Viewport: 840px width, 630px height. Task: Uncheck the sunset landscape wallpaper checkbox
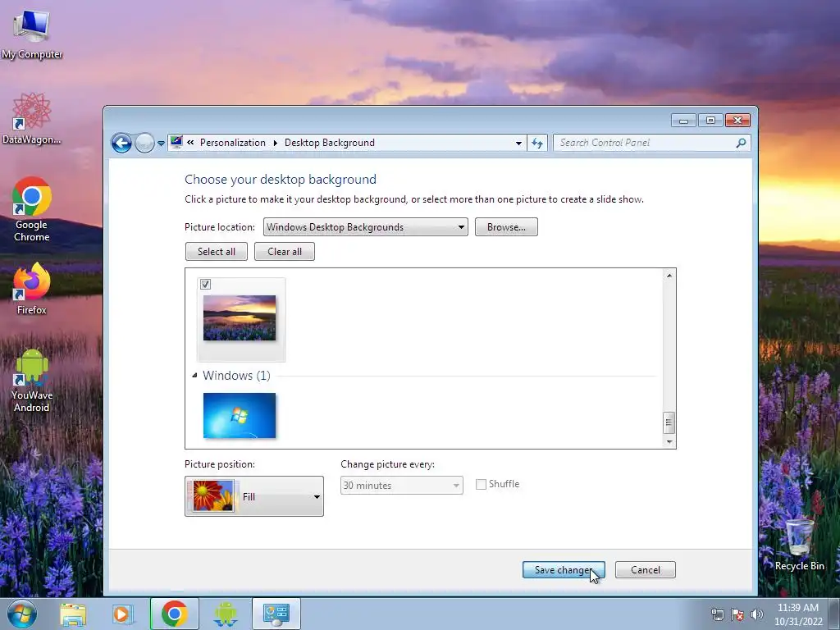[205, 285]
